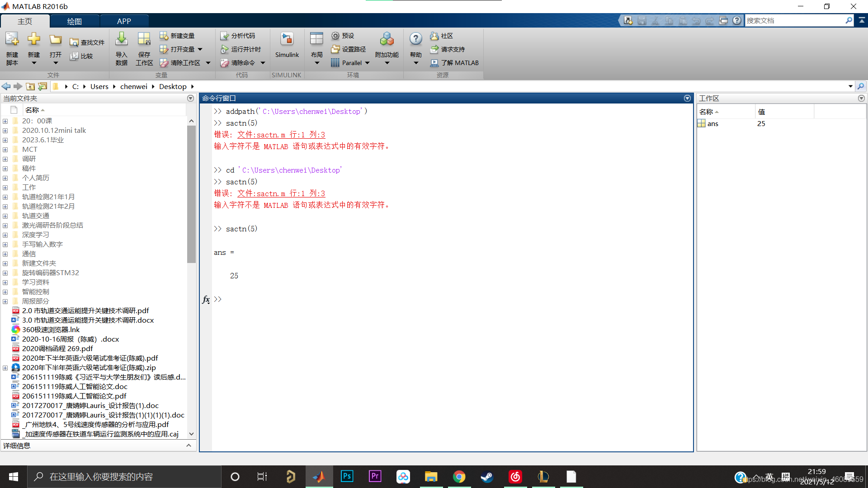Viewport: 868px width, 488px height.
Task: Open Community (社区) link
Action: (x=442, y=36)
